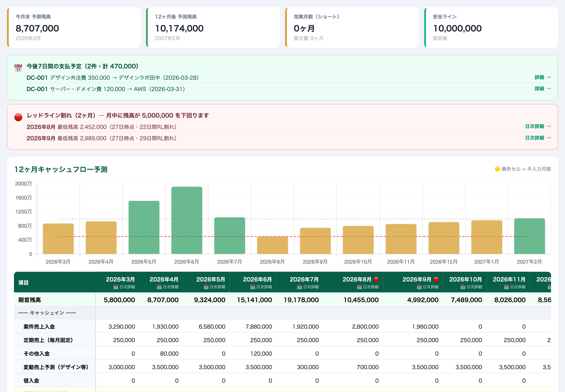Click red warning dot beside 2026年8月 header

[376, 279]
